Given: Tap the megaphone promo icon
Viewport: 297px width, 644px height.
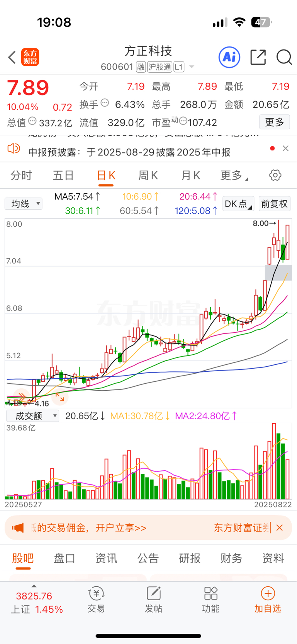Looking at the screenshot, I should coord(18,528).
